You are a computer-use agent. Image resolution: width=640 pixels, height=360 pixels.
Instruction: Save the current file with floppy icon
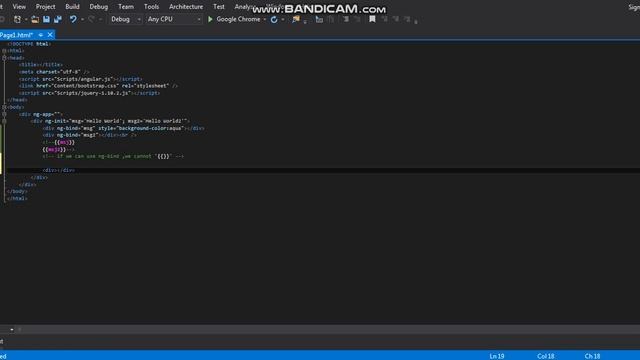click(x=46, y=19)
